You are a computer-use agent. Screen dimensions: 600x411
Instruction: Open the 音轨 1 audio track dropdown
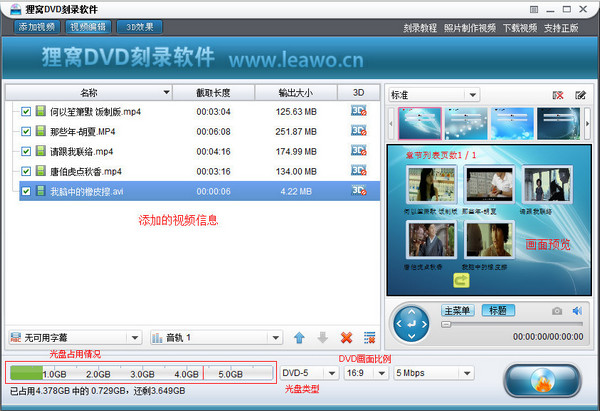pos(216,338)
